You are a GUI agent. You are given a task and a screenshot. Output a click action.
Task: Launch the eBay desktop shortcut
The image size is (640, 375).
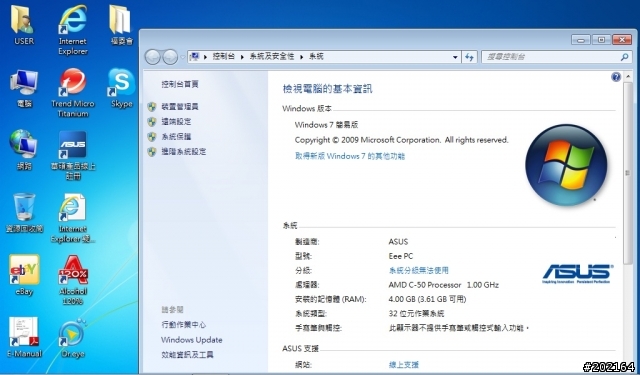24,275
